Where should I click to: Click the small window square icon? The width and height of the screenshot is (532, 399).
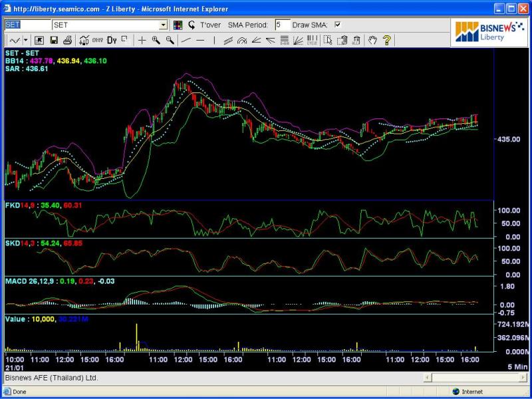click(125, 40)
